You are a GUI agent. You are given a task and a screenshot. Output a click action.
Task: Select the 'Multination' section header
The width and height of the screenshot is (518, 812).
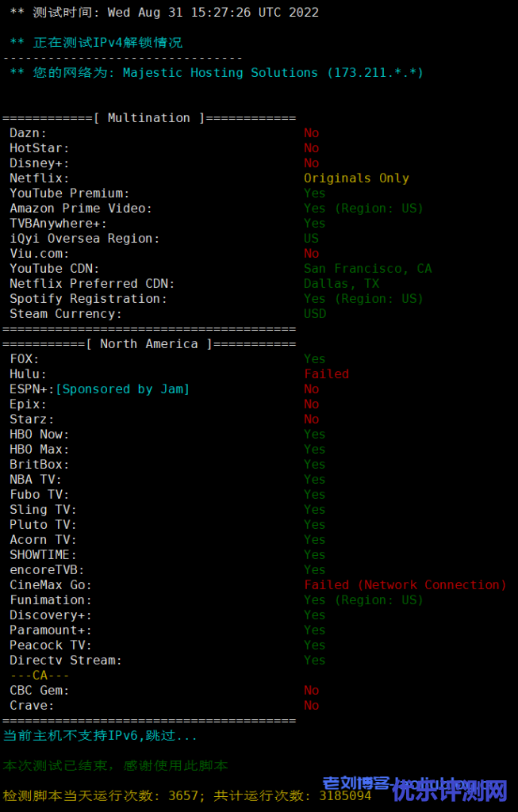click(149, 118)
